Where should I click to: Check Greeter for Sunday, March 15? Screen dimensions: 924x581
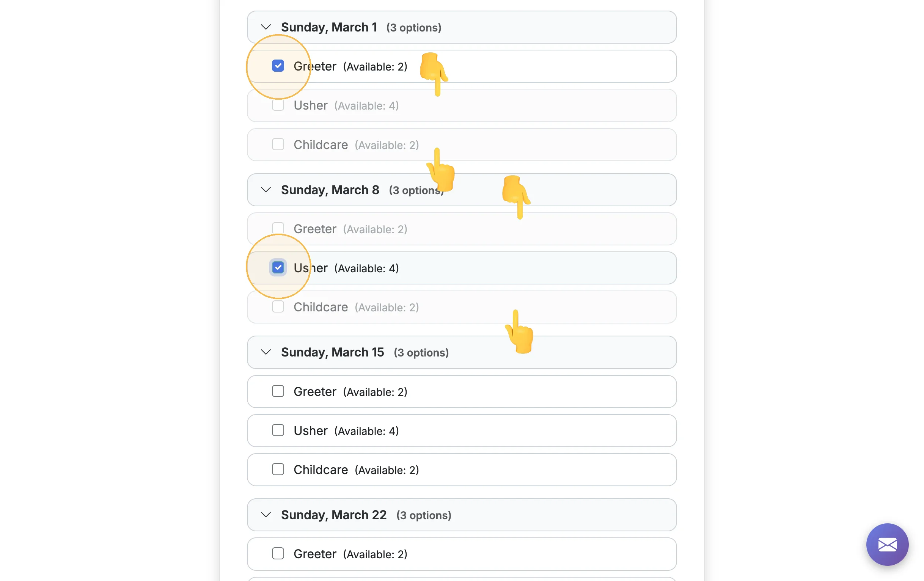click(x=278, y=391)
